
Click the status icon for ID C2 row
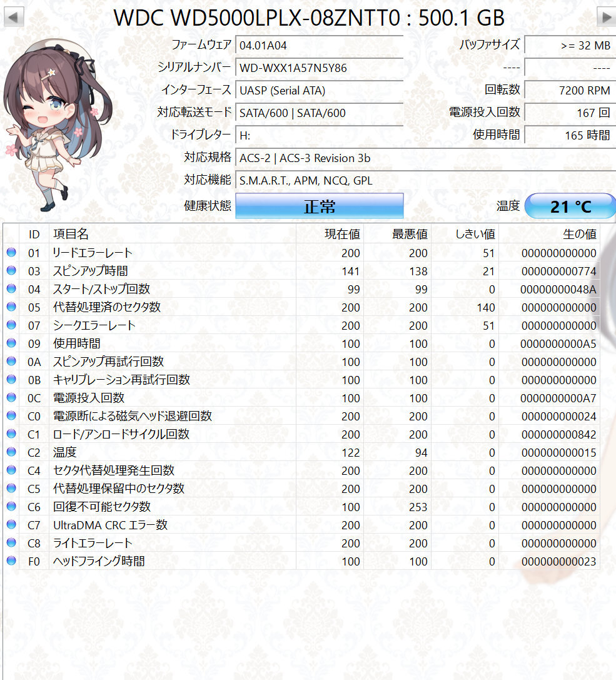point(11,452)
